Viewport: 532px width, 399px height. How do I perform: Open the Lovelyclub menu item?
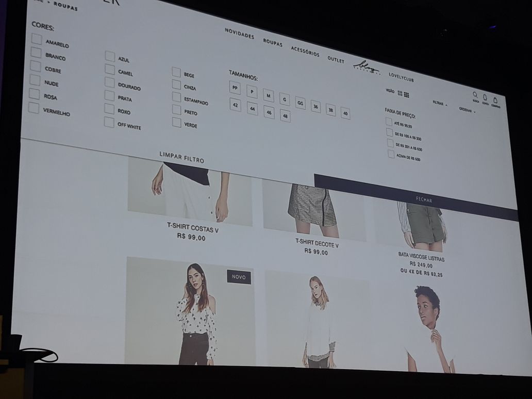tap(401, 78)
